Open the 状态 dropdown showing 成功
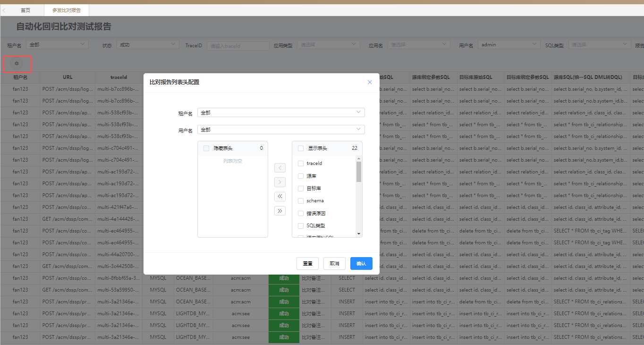The width and height of the screenshot is (644, 345). 147,44
